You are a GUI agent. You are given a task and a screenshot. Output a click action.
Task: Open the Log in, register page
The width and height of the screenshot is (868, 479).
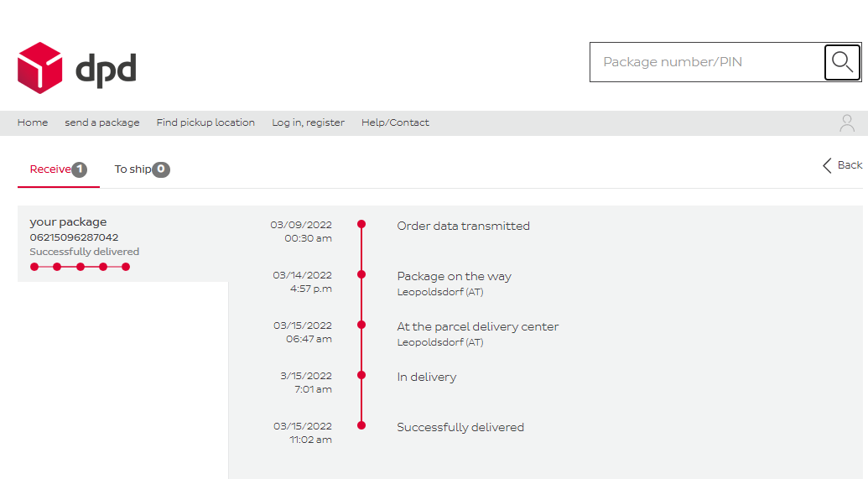308,122
